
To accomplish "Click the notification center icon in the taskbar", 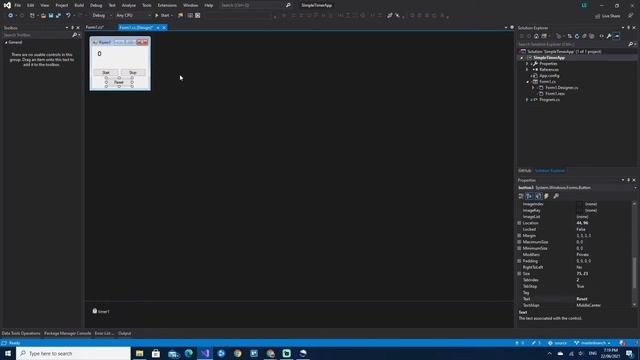I will click(x=630, y=353).
